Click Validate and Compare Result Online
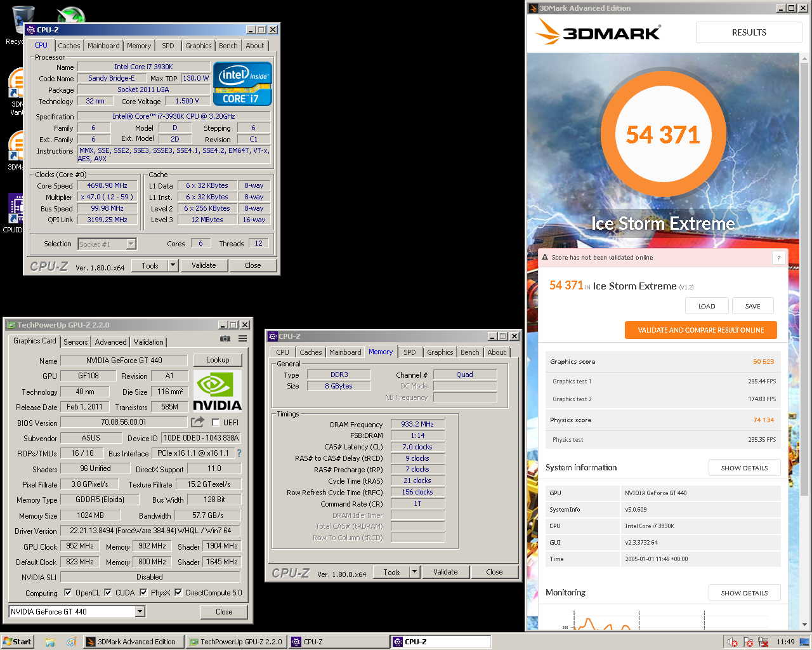 (x=701, y=330)
